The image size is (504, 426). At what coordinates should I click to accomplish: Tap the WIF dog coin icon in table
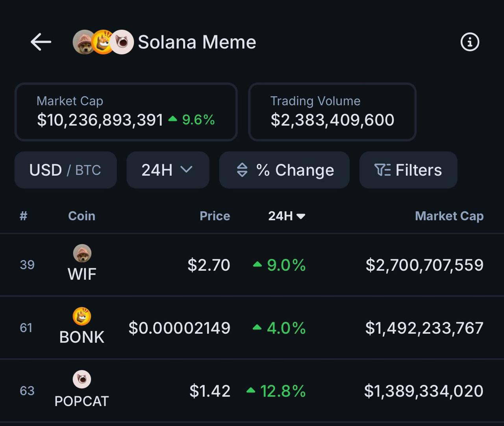[82, 253]
